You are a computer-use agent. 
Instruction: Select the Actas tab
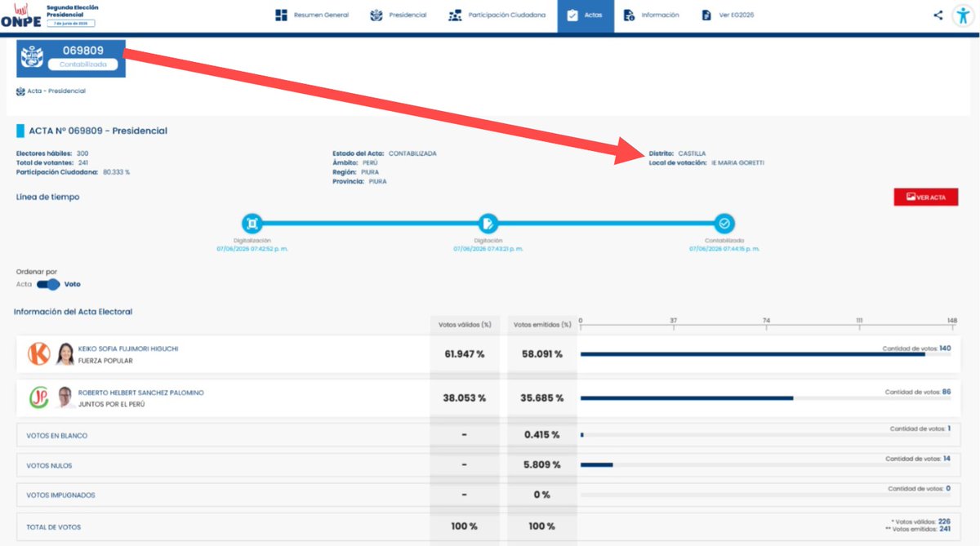click(x=586, y=16)
